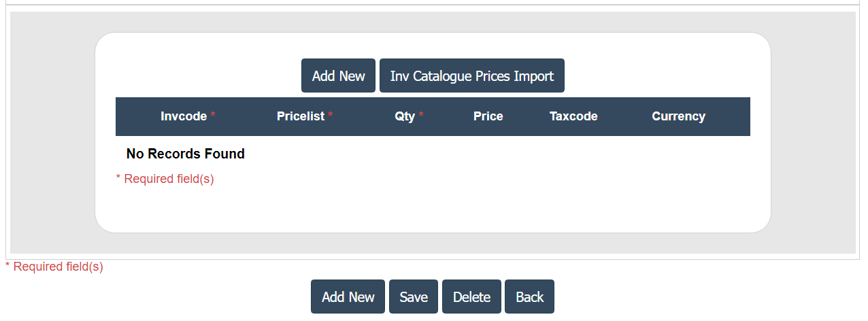The width and height of the screenshot is (868, 321).
Task: Click the Currency column header
Action: [678, 116]
